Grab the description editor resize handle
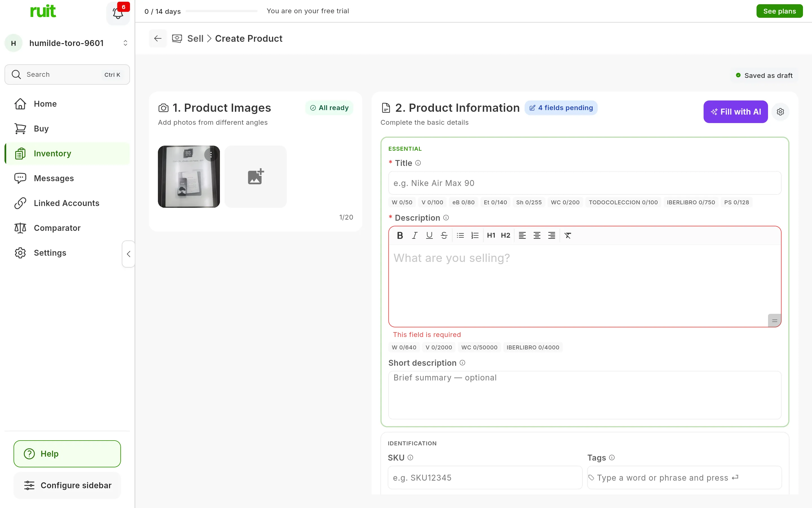Image resolution: width=812 pixels, height=508 pixels. point(775,321)
